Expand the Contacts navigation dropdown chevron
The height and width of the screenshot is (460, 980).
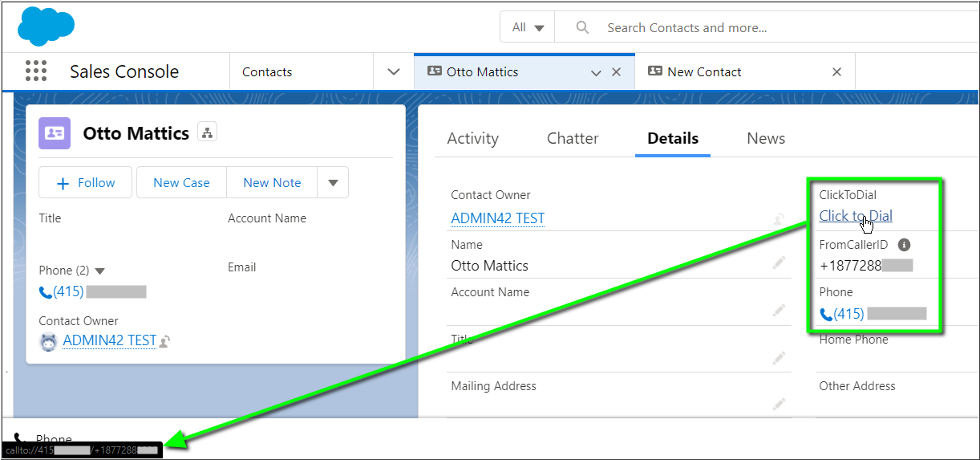point(394,71)
